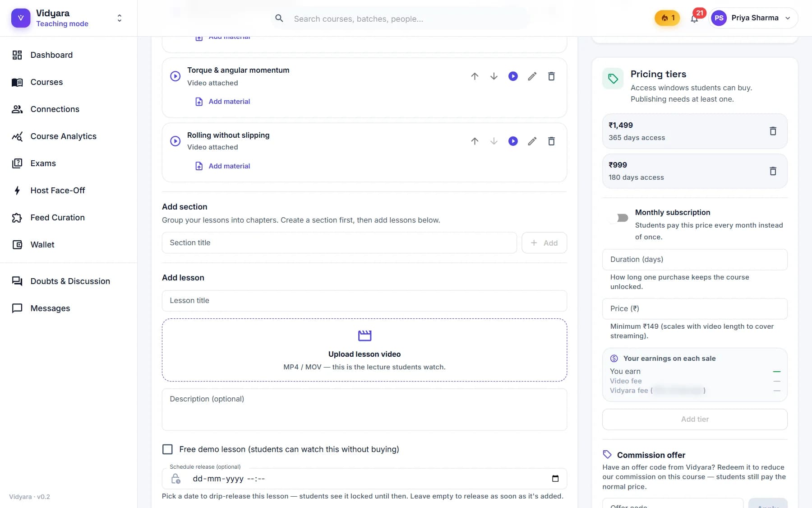Click the search magnifier icon
Screen dimensions: 812x508
[x=279, y=19]
